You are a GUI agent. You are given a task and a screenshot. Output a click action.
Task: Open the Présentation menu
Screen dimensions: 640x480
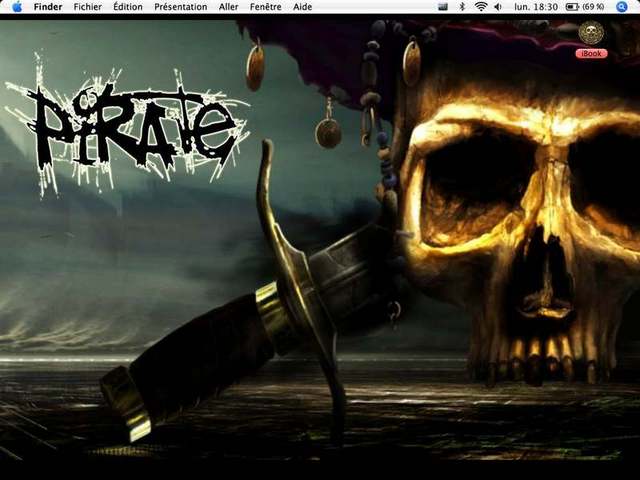pos(181,7)
